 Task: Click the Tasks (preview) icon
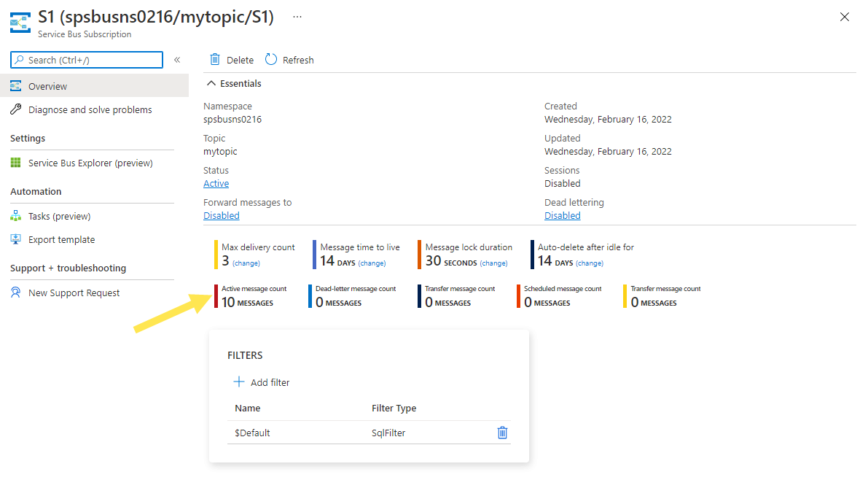tap(16, 216)
